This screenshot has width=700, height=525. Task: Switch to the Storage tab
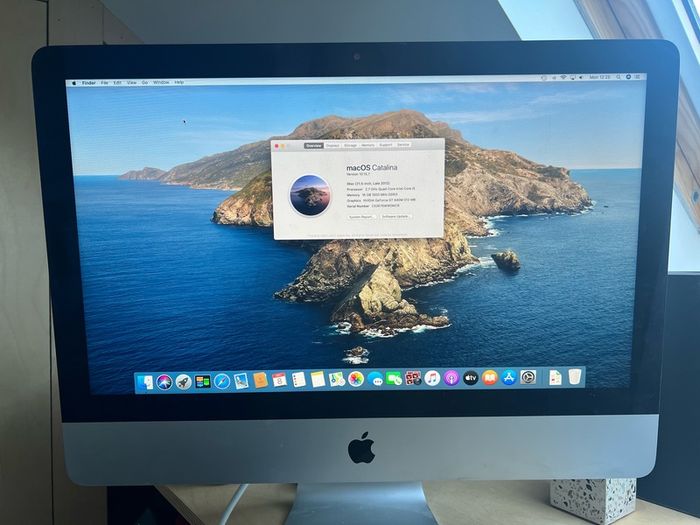coord(350,145)
